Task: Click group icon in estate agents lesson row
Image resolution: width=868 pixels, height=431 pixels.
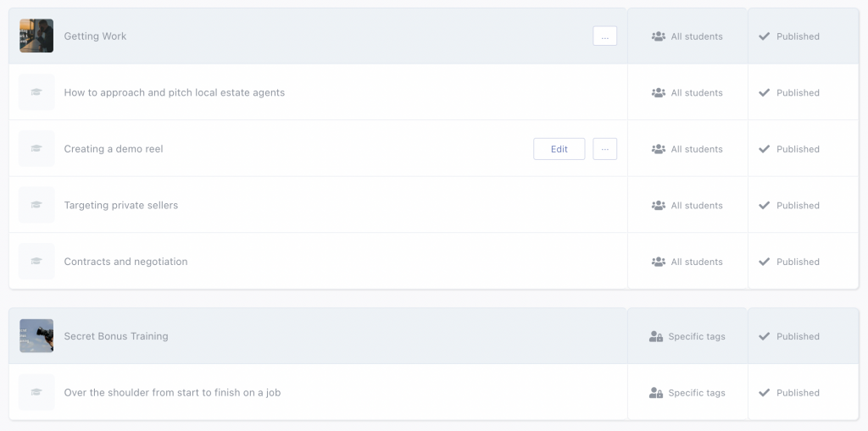Action: pyautogui.click(x=658, y=93)
